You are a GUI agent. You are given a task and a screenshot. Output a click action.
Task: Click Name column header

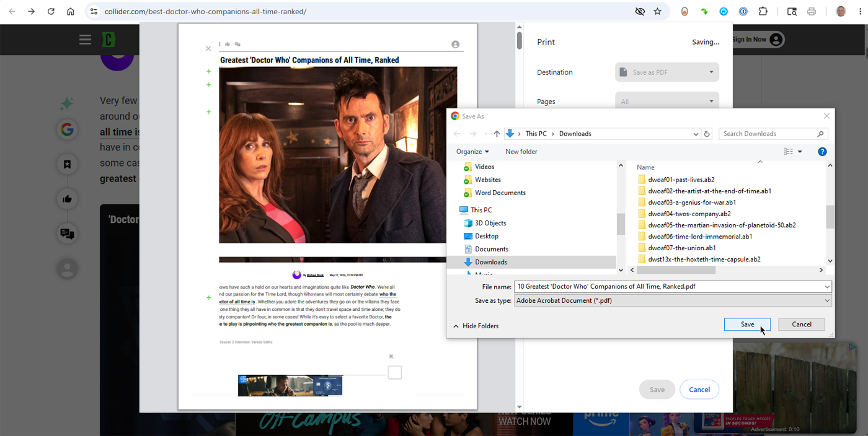pos(645,167)
